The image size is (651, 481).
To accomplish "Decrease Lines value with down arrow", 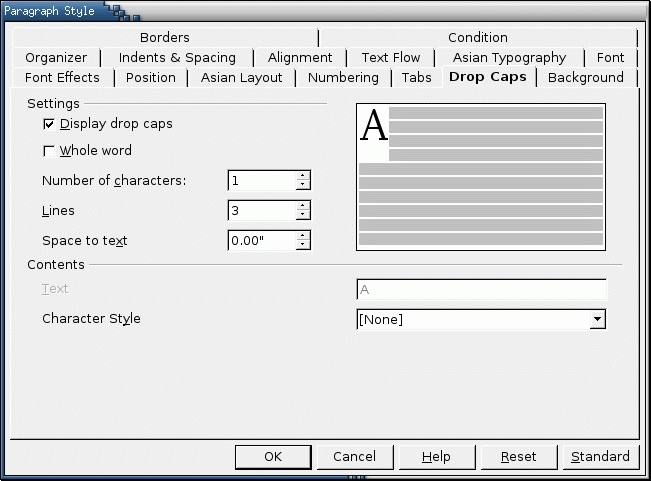I will [x=303, y=215].
